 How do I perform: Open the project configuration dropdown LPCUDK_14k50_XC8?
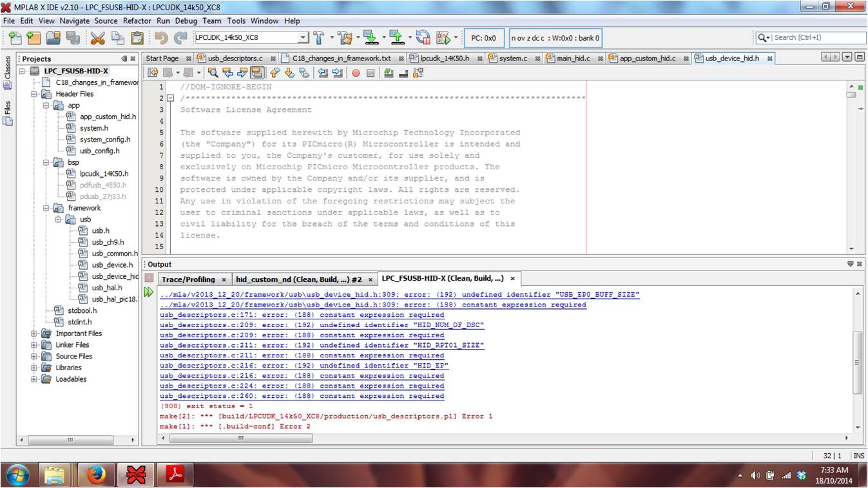tap(303, 38)
